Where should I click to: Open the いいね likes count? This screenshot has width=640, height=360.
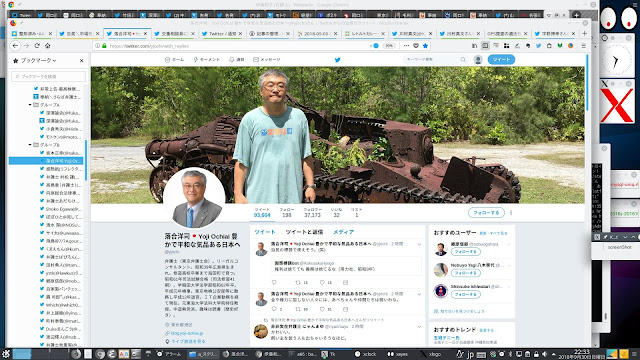(336, 212)
